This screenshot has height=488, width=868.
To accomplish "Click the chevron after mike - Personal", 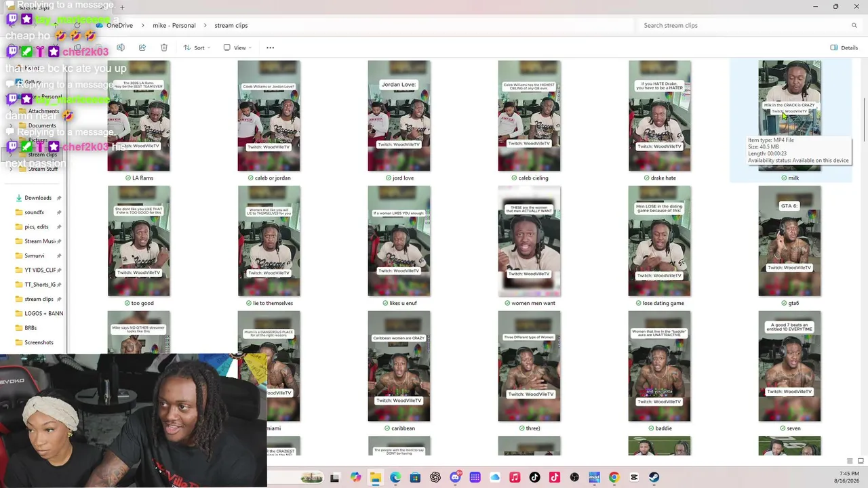I will pos(206,26).
